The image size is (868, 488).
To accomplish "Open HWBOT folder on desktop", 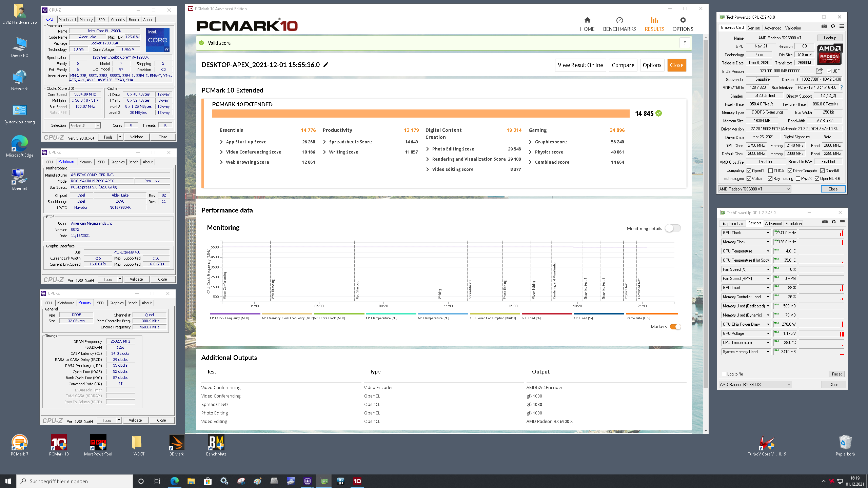I will pos(137,445).
